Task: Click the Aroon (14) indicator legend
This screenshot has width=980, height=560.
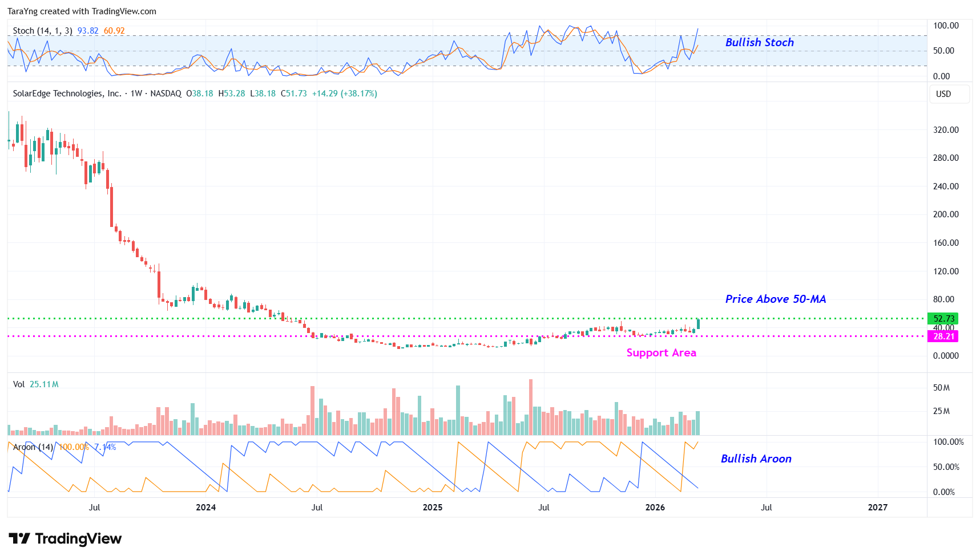Action: tap(33, 447)
